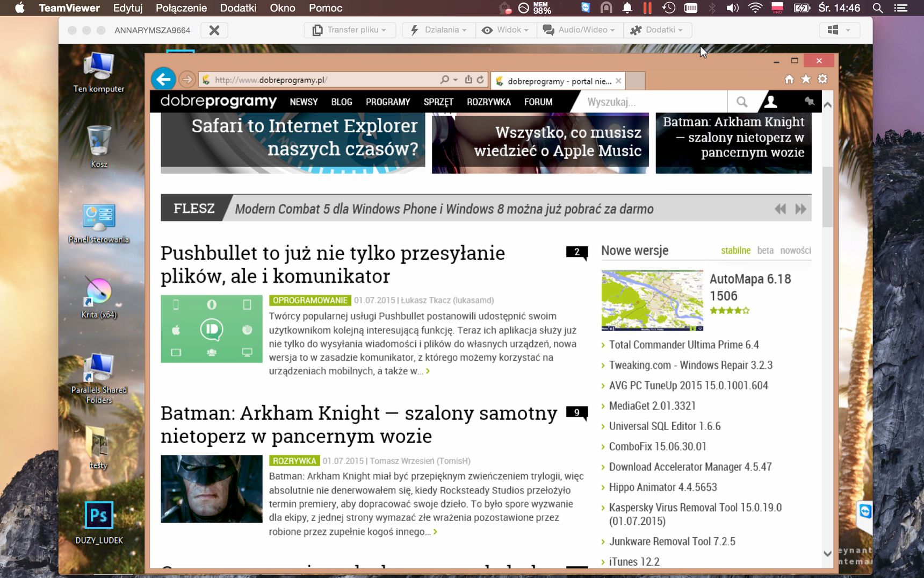Open Notification Center list icon
This screenshot has width=924, height=578.
[x=900, y=8]
